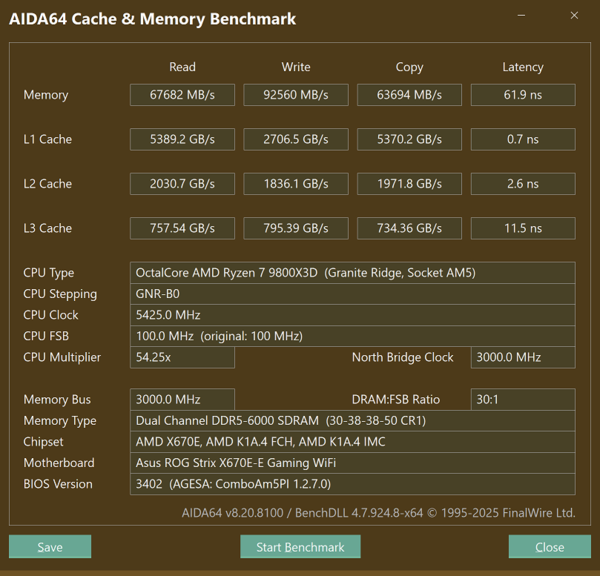The height and width of the screenshot is (576, 600).
Task: Click the Write column header
Action: click(296, 67)
